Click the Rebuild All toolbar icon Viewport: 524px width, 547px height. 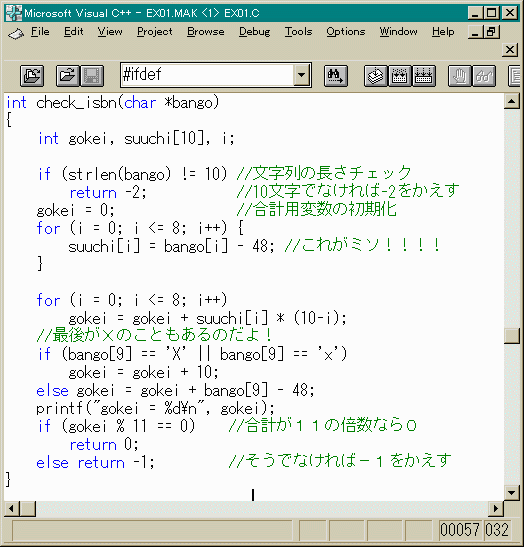pyautogui.click(x=424, y=75)
